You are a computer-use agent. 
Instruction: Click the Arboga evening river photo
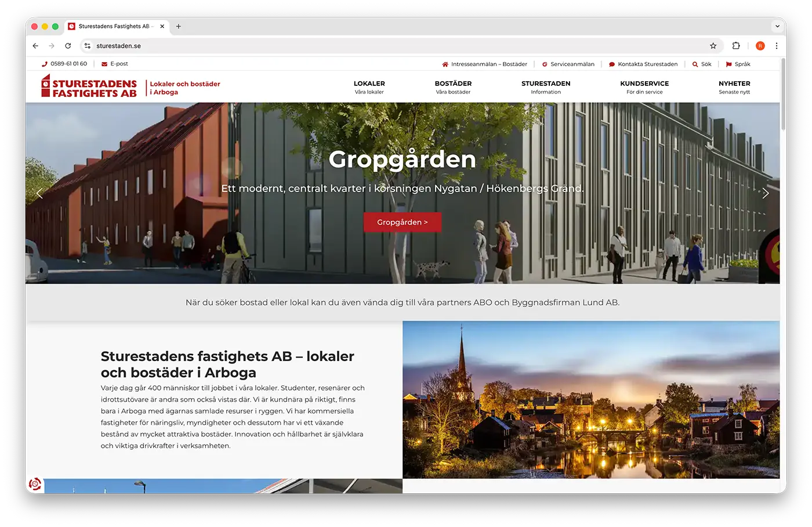coord(591,400)
